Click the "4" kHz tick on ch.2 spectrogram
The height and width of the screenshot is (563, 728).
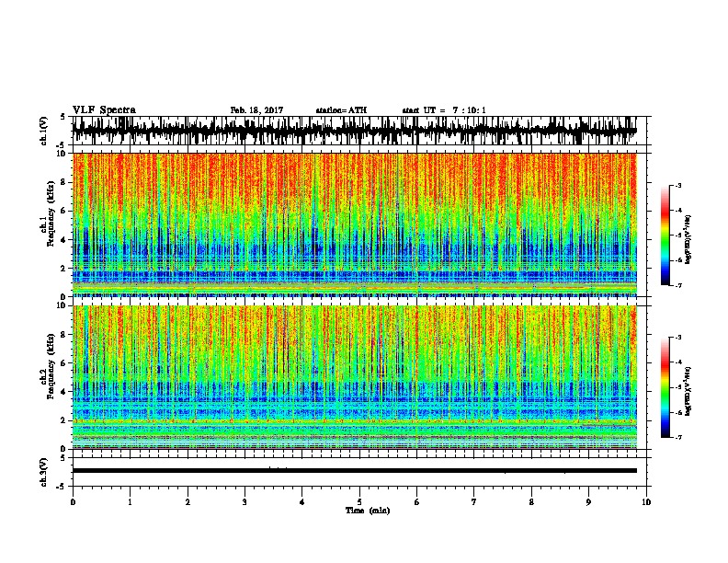[64, 392]
